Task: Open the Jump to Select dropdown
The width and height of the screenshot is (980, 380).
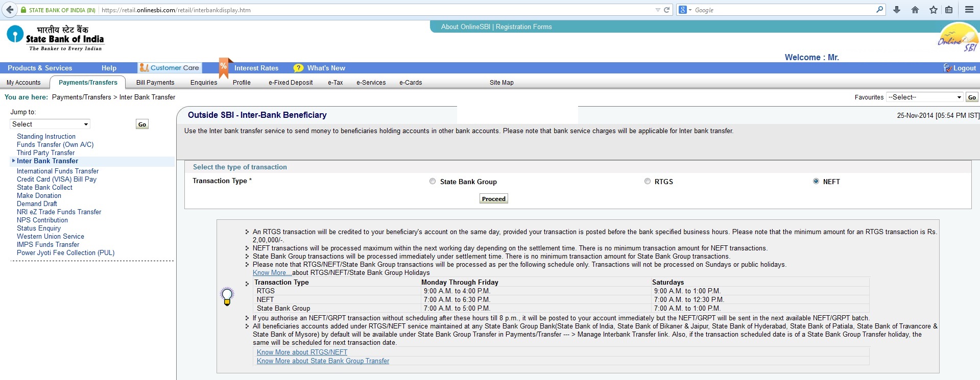Action: coord(50,124)
